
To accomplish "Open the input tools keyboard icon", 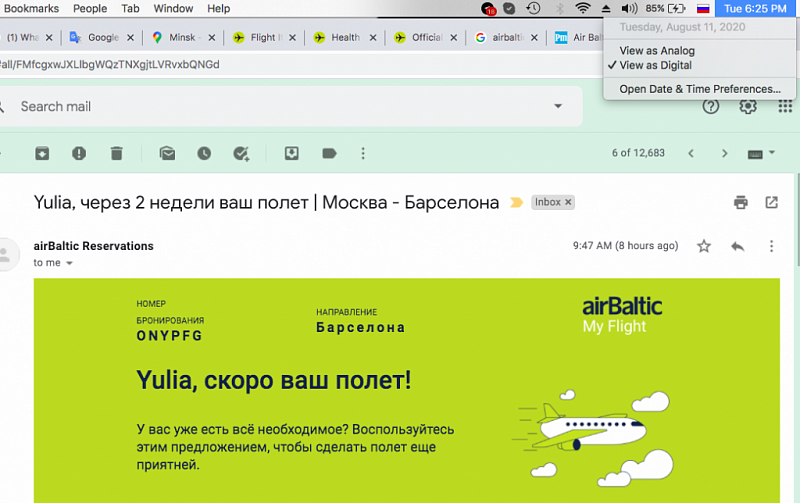I will 755,155.
